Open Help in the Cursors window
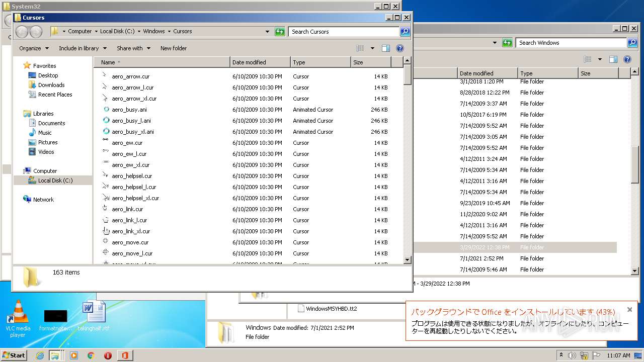The width and height of the screenshot is (644, 362). pyautogui.click(x=400, y=48)
